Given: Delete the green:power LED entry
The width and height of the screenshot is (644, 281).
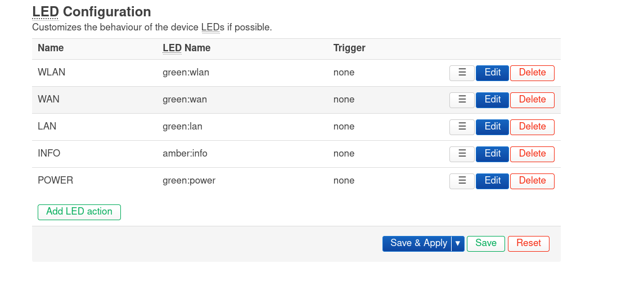Looking at the screenshot, I should point(532,181).
